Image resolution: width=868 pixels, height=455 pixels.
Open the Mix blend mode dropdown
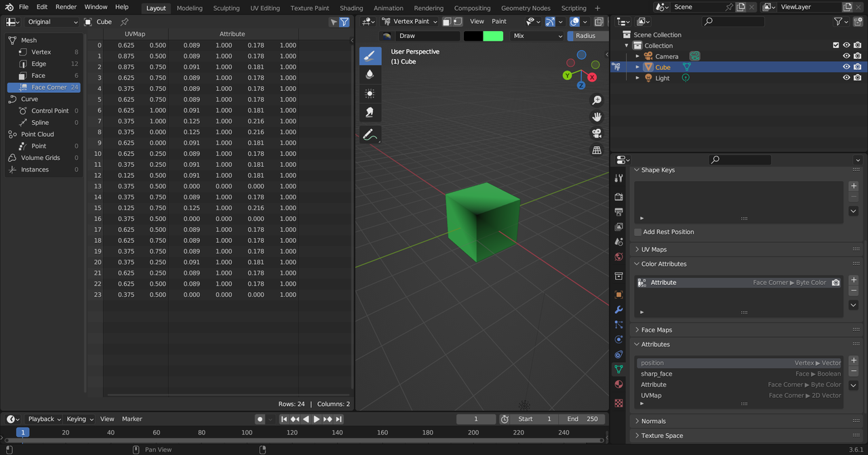point(537,36)
